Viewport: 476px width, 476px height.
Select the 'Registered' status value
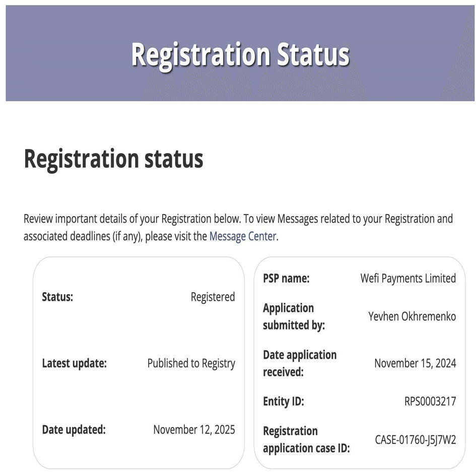(213, 297)
